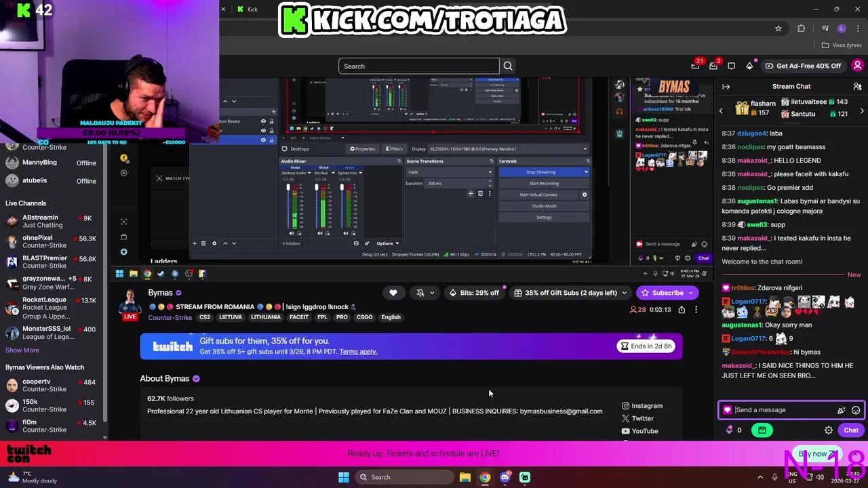Open the Subscribe button dropdown arrow
The height and width of the screenshot is (488, 868).
(x=690, y=293)
